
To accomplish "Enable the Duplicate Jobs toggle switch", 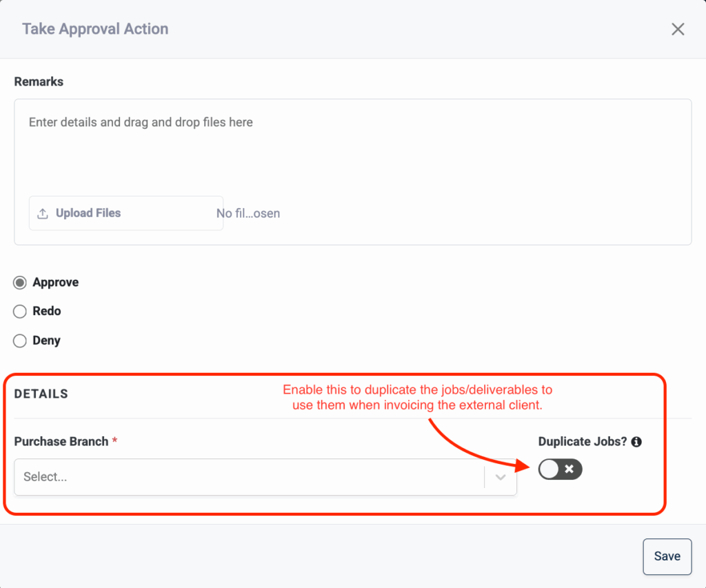I will [x=560, y=469].
